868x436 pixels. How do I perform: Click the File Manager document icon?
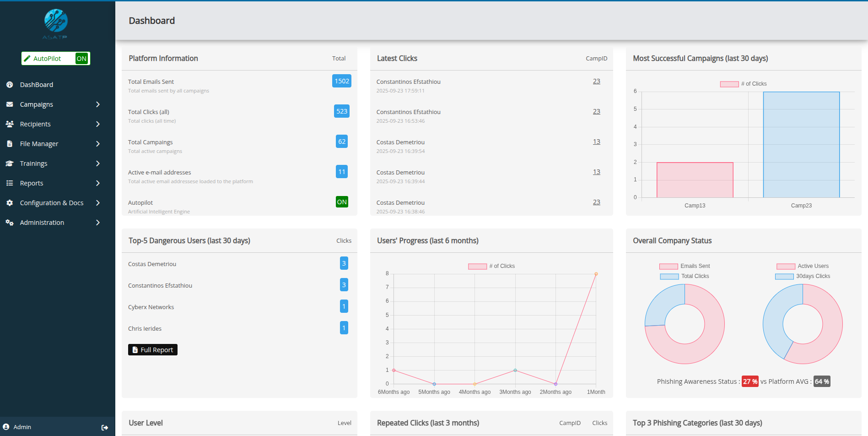pyautogui.click(x=10, y=144)
